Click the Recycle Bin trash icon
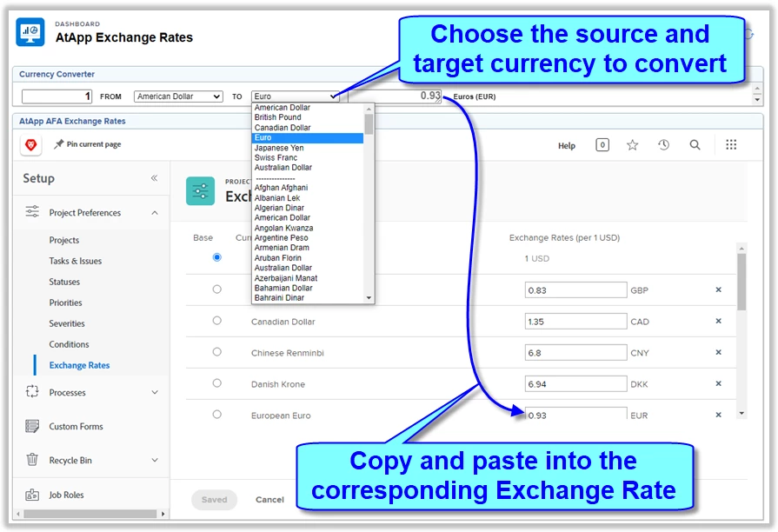This screenshot has height=532, width=778. [x=32, y=460]
